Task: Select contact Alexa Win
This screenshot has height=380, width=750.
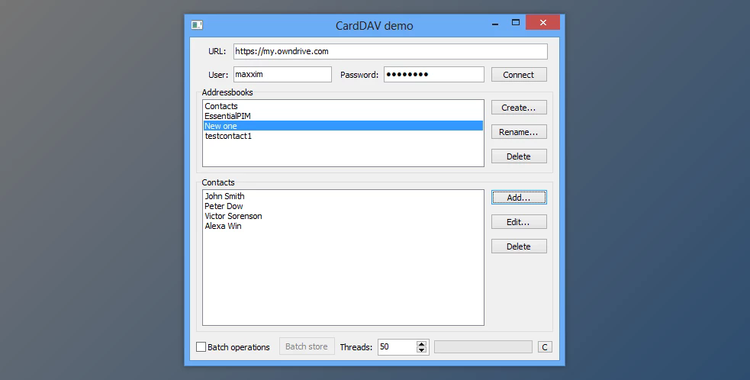Action: [x=343, y=226]
